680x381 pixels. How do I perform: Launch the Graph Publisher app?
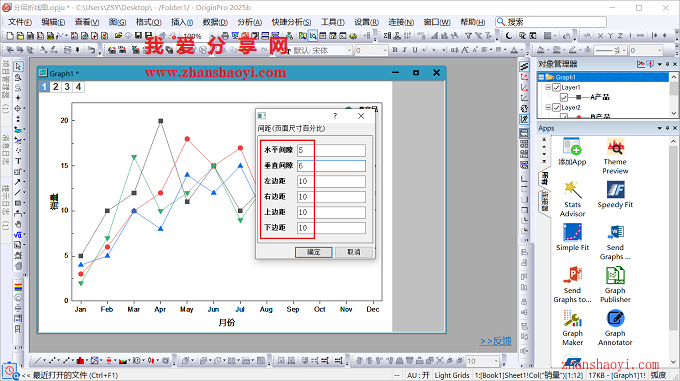615,284
